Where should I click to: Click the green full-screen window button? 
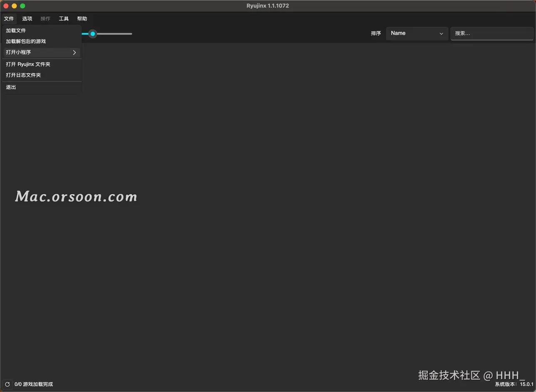22,6
